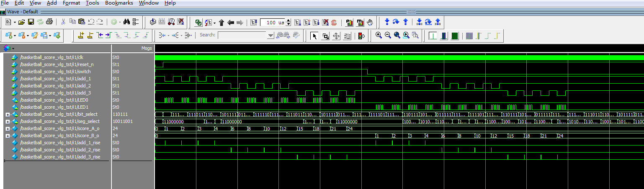Open the Add menu
The image size is (644, 189).
(52, 3)
